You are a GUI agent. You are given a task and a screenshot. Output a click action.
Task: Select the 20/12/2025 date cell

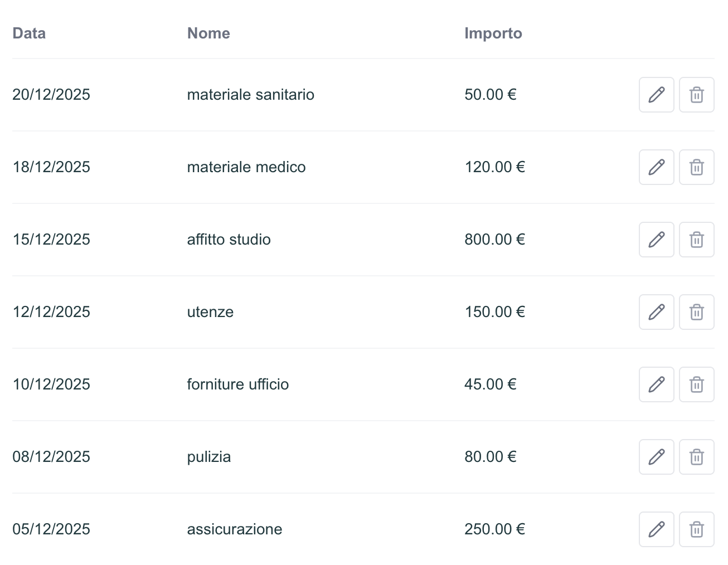(51, 95)
